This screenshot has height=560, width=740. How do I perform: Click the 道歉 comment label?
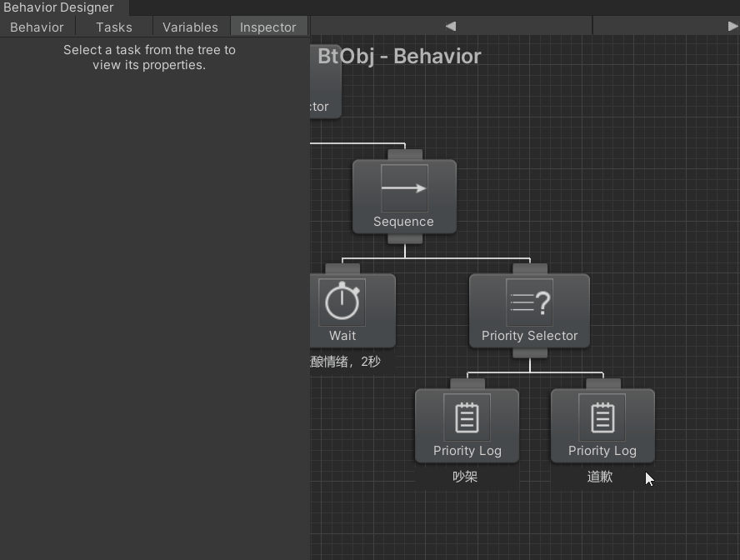(x=601, y=477)
